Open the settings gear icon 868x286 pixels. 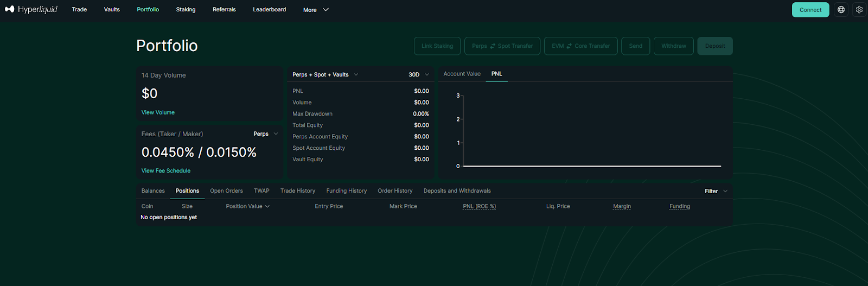click(x=859, y=10)
